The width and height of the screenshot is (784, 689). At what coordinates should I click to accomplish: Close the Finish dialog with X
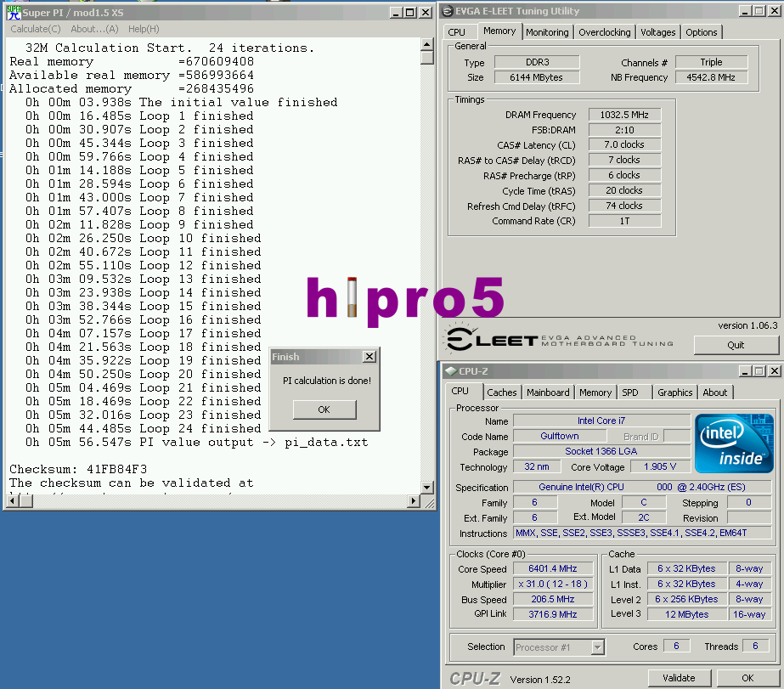click(x=369, y=357)
